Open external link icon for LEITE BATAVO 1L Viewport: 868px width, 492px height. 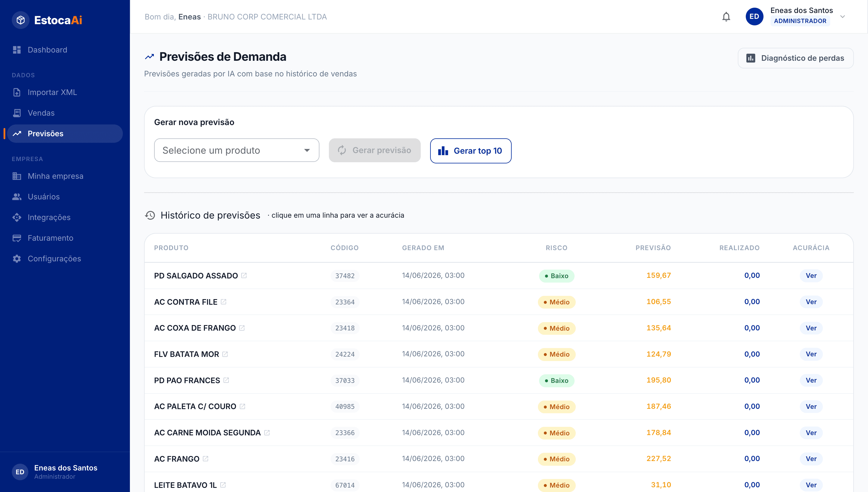(x=223, y=485)
